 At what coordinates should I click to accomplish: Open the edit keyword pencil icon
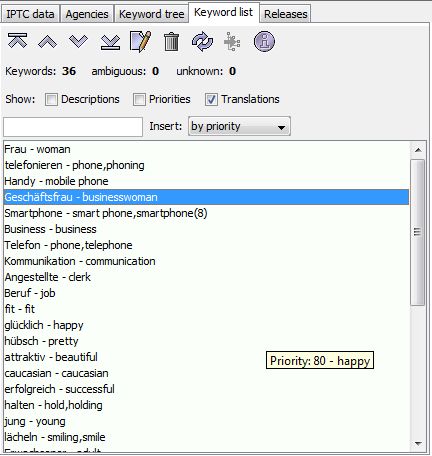click(140, 41)
